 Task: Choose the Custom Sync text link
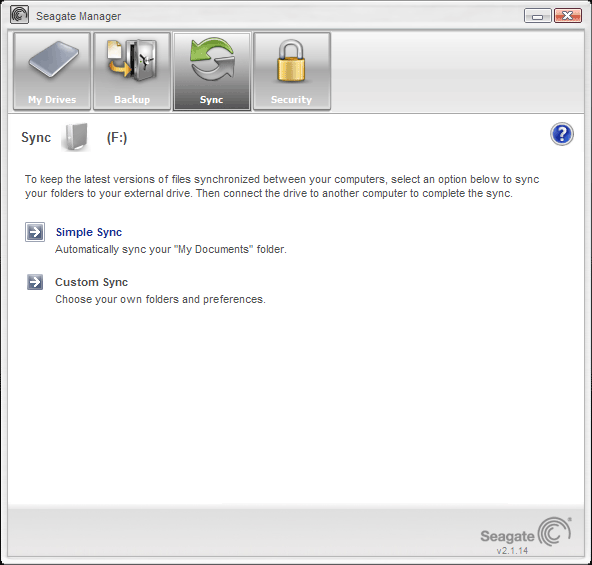click(x=92, y=282)
